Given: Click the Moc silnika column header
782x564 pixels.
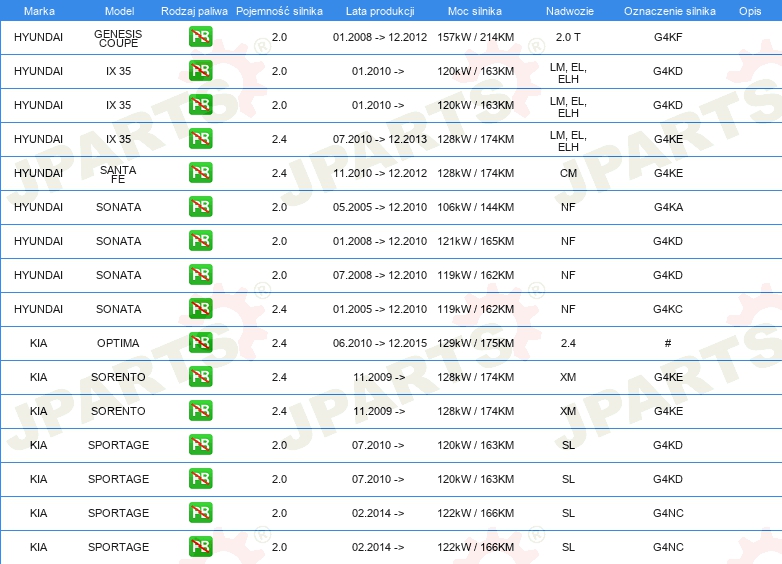Looking at the screenshot, I should (x=475, y=10).
